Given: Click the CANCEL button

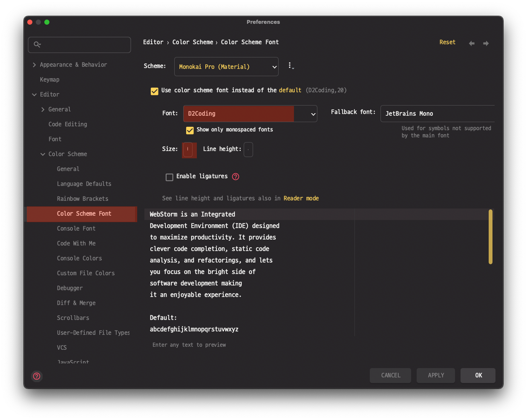Looking at the screenshot, I should click(x=390, y=375).
